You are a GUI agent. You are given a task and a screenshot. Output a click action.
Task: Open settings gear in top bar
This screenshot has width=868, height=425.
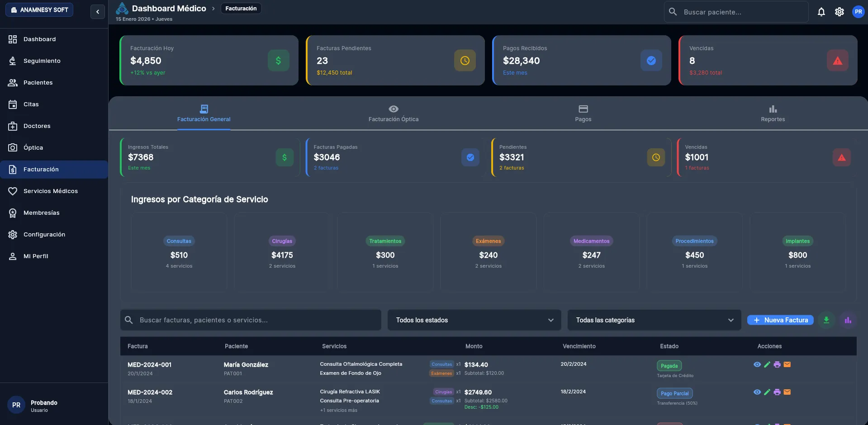pos(840,12)
